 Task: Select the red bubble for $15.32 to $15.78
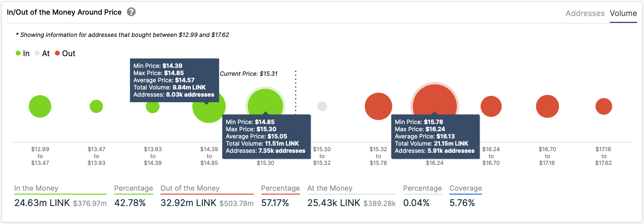coord(378,106)
